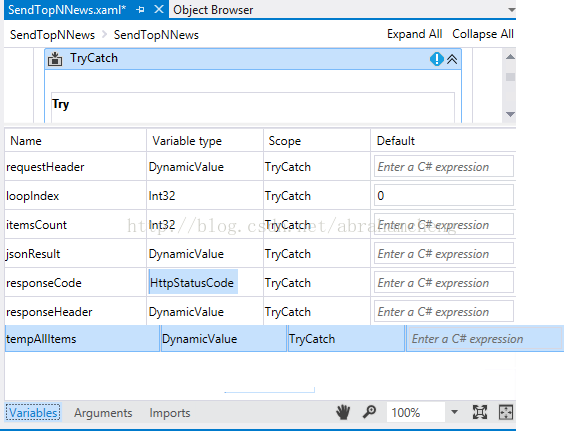Click the loopIndex default value field

pos(444,195)
